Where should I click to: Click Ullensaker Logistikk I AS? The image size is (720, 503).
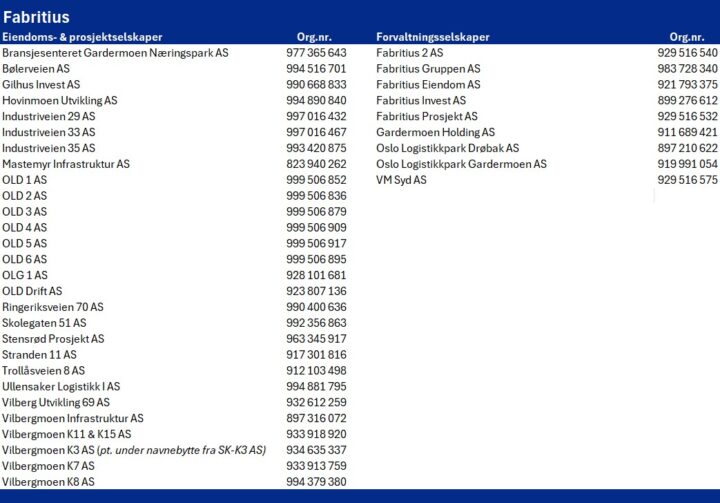[x=61, y=387]
